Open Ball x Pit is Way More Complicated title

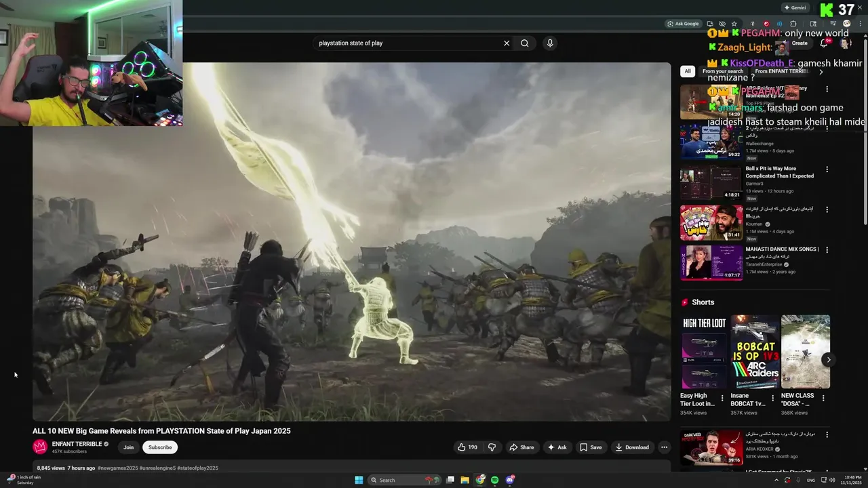point(780,172)
